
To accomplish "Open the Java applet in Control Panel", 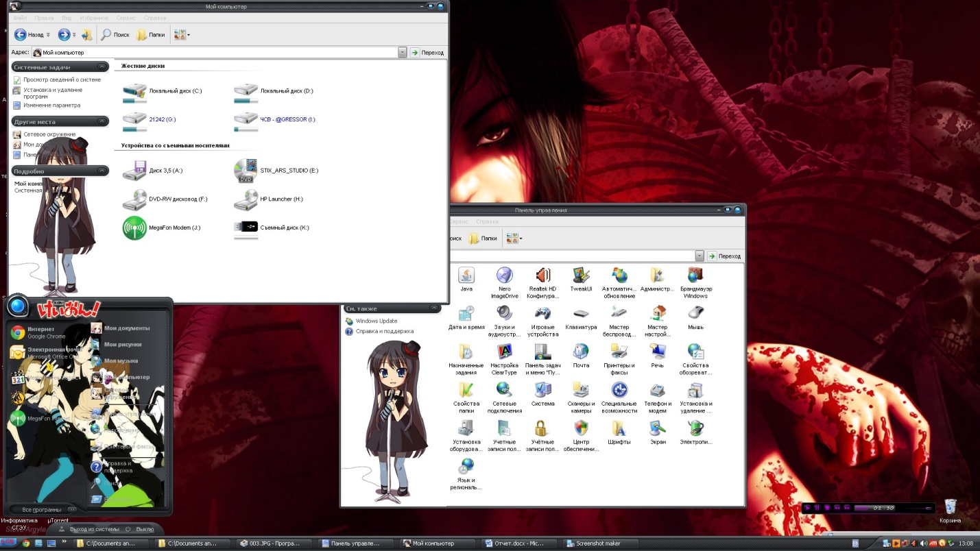I will (x=466, y=280).
